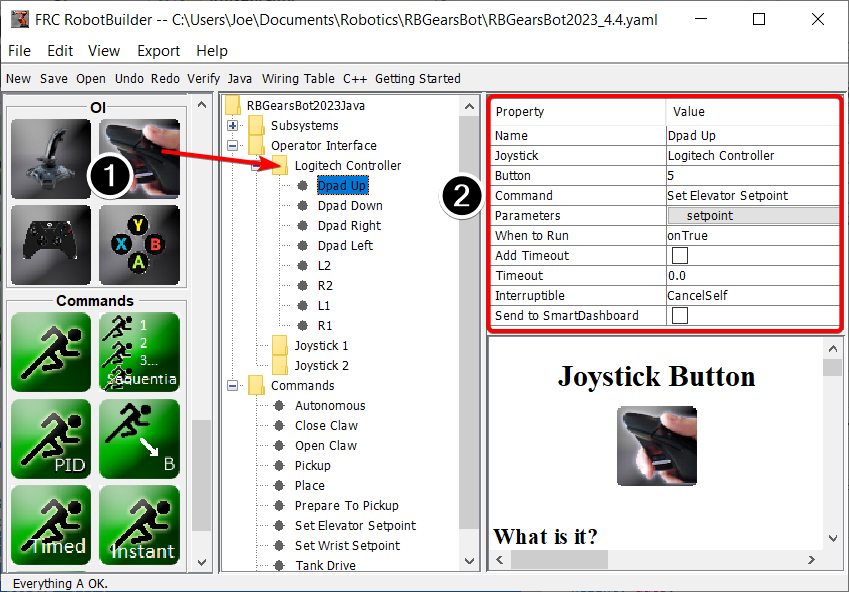
Task: Open the View menu
Action: [x=104, y=51]
